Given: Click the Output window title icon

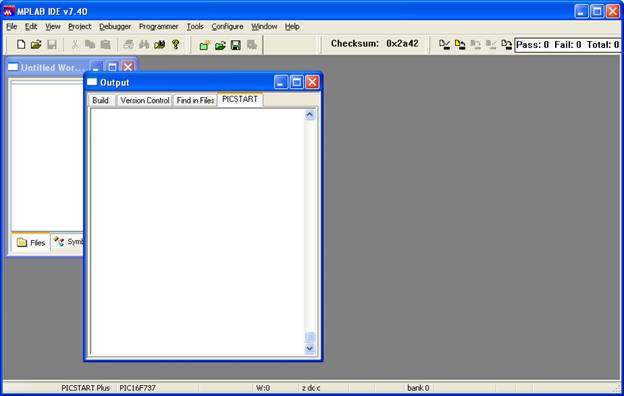Looking at the screenshot, I should click(92, 82).
